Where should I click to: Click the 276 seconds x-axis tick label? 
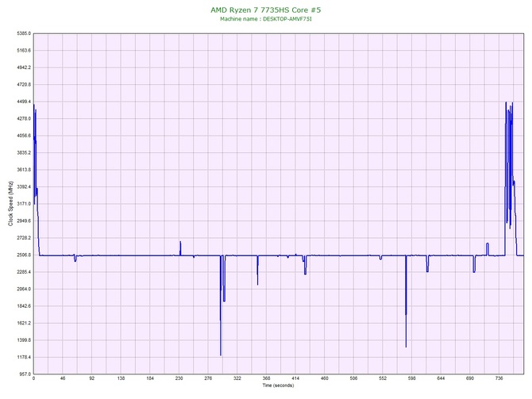point(208,378)
